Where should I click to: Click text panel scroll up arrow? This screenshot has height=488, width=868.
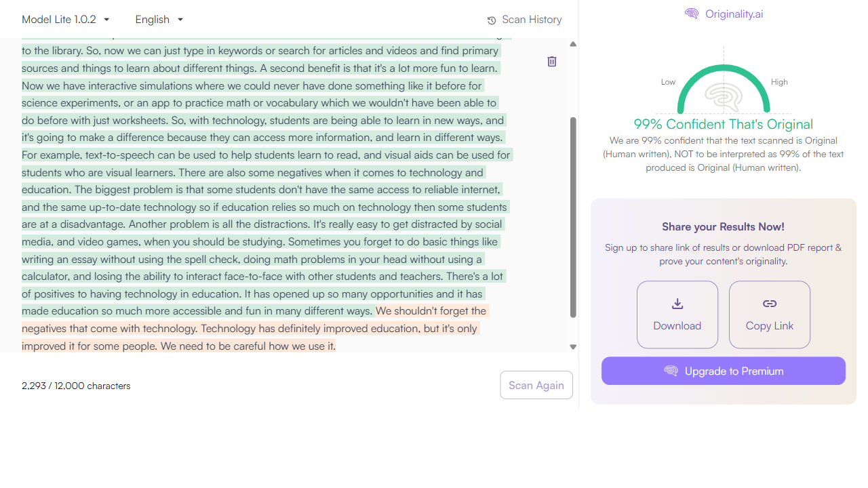(x=573, y=44)
